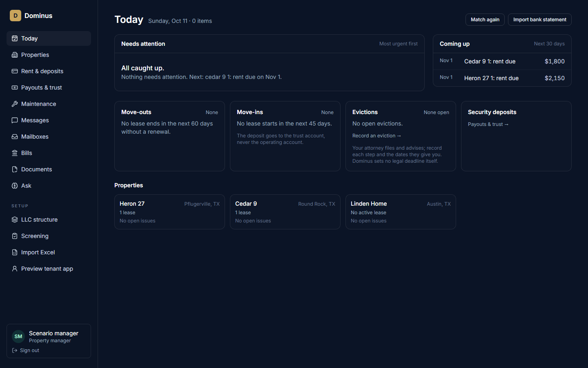This screenshot has width=588, height=368.
Task: Click the Rent & deposits card icon
Action: 15,71
